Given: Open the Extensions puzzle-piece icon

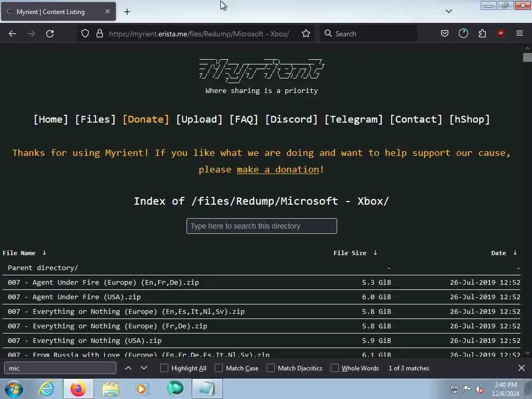Looking at the screenshot, I should pos(482,34).
